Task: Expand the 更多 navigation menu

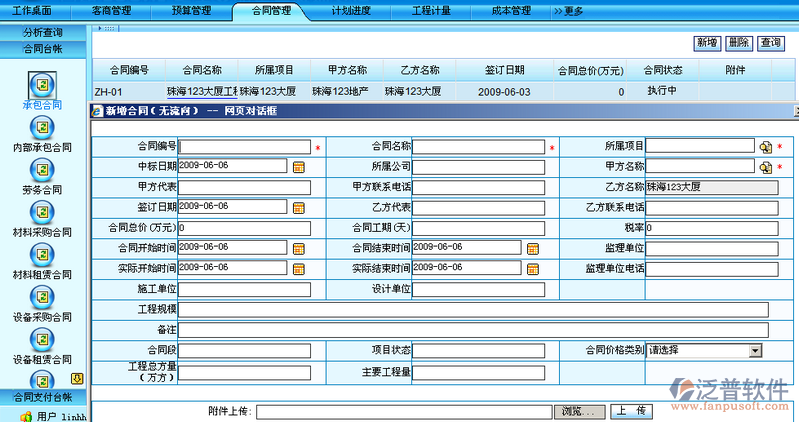Action: point(568,11)
